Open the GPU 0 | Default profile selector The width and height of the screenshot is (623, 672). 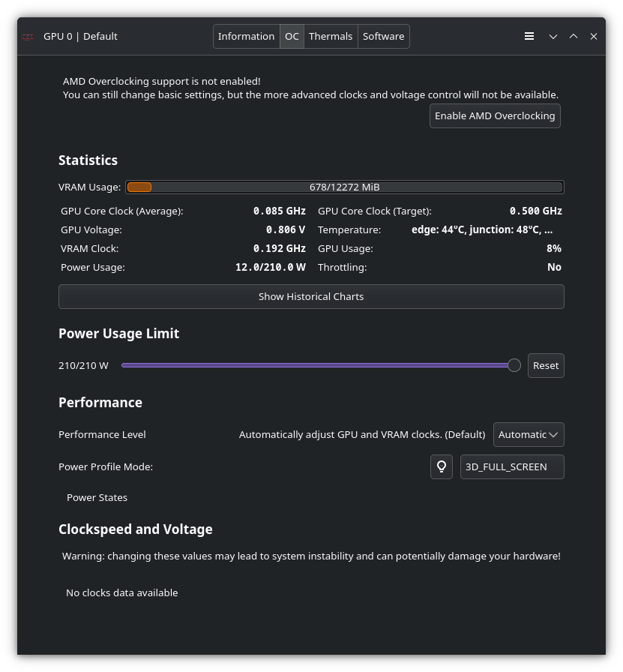coord(80,36)
